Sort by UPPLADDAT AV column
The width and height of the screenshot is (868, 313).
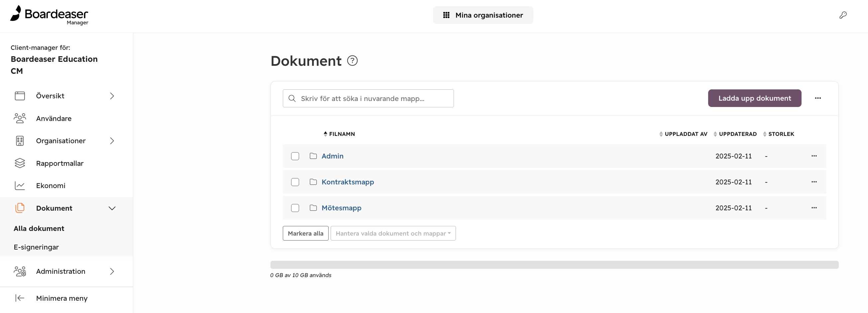tap(683, 134)
